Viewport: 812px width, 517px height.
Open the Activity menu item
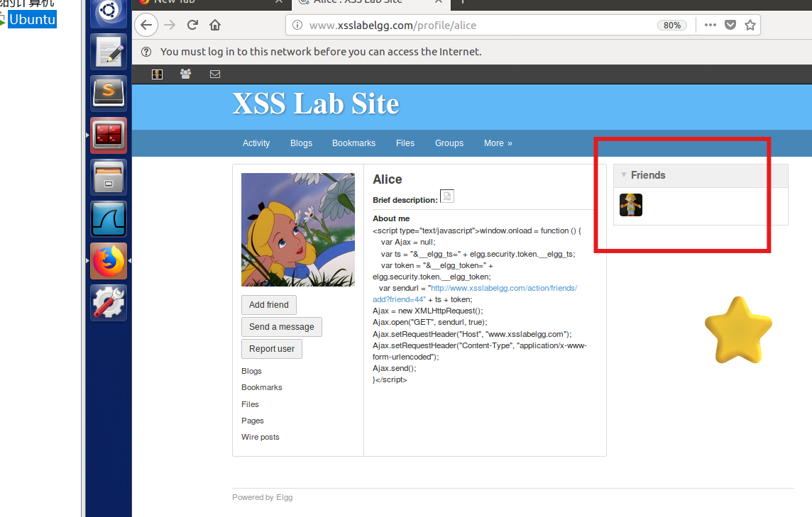tap(256, 143)
